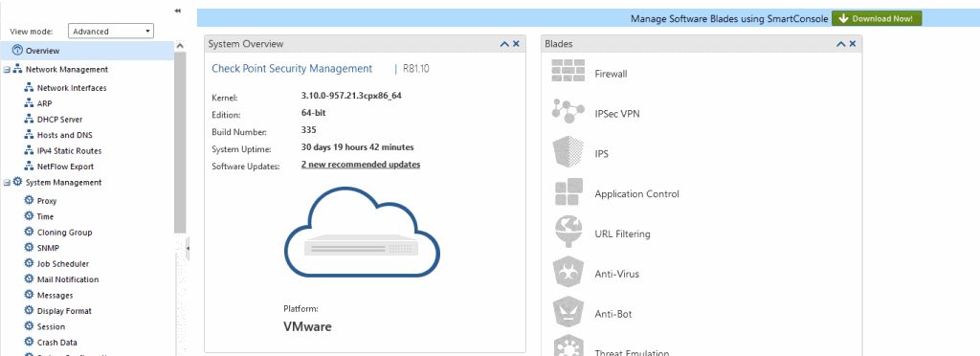The width and height of the screenshot is (980, 356).
Task: Click the navigation tree scrollbar thumb
Action: coord(180,142)
